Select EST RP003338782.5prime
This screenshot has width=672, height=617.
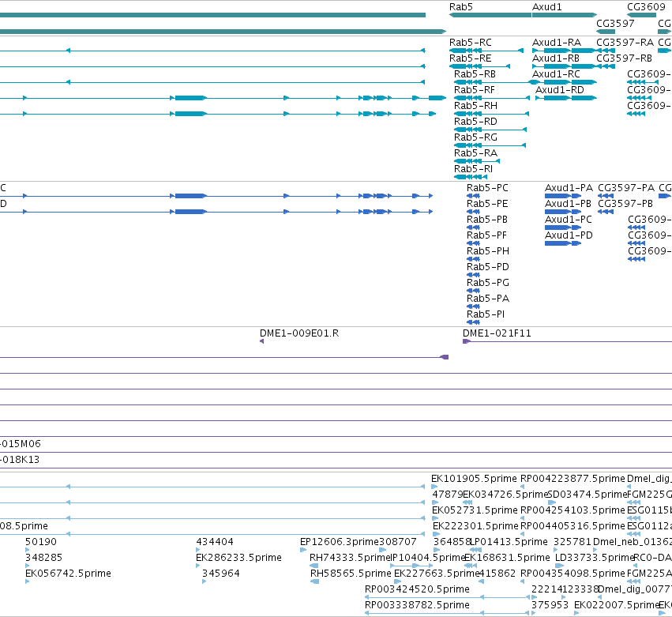click(417, 605)
